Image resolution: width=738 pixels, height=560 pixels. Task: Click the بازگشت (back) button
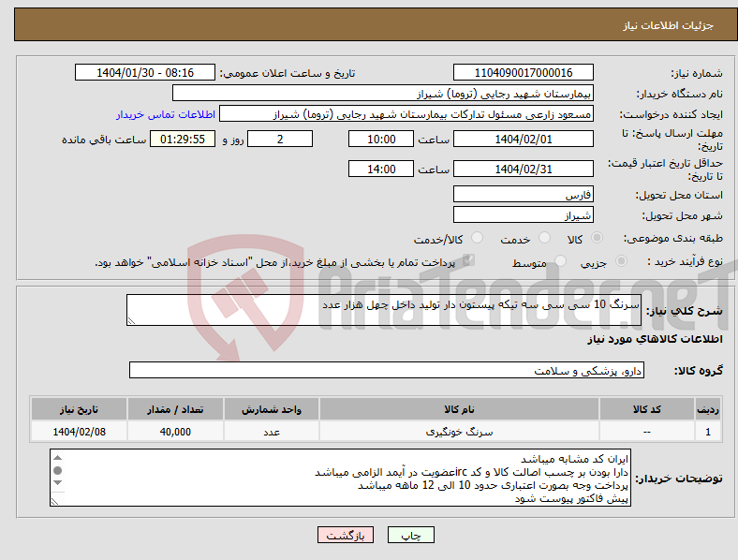tap(346, 535)
